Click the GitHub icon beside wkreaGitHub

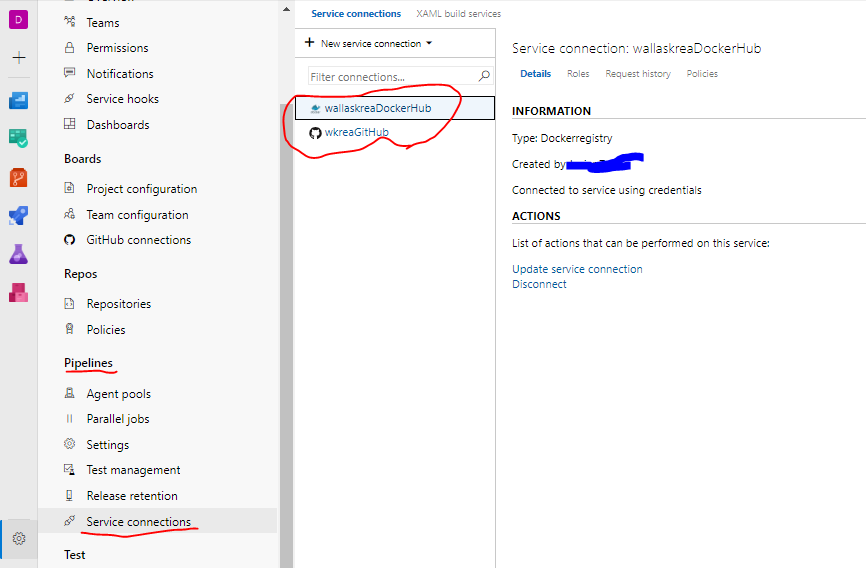coord(315,133)
